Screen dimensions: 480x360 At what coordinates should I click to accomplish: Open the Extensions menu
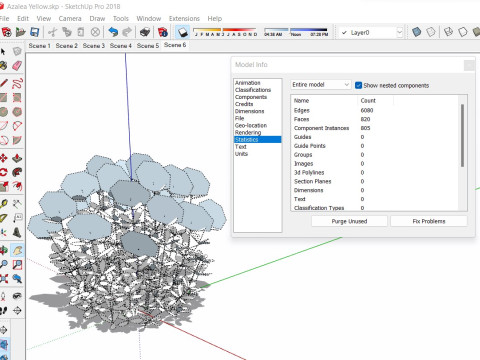click(184, 19)
